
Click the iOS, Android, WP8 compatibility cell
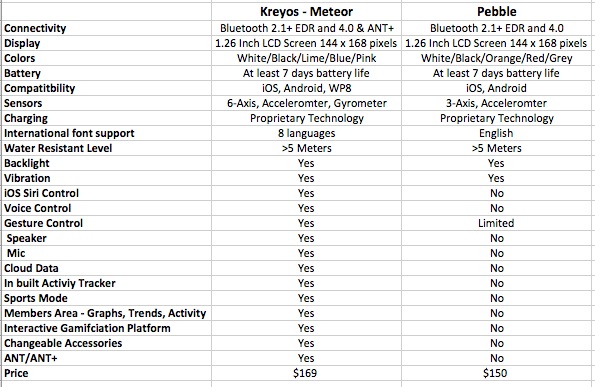[306, 88]
